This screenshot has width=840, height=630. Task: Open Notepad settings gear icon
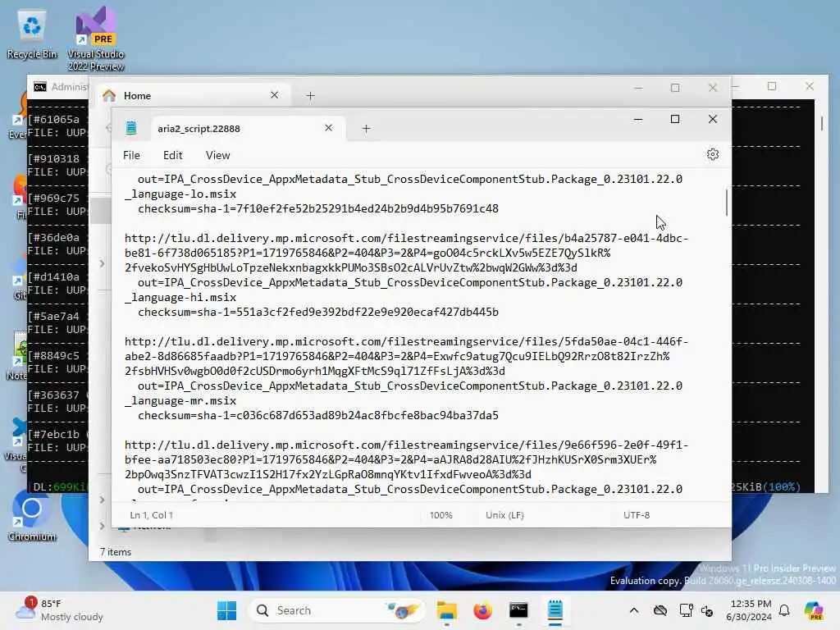(712, 154)
